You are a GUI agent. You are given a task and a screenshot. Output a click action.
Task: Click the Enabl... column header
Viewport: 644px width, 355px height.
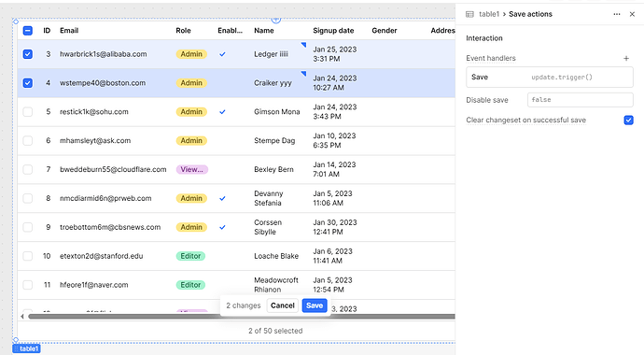[x=230, y=31]
